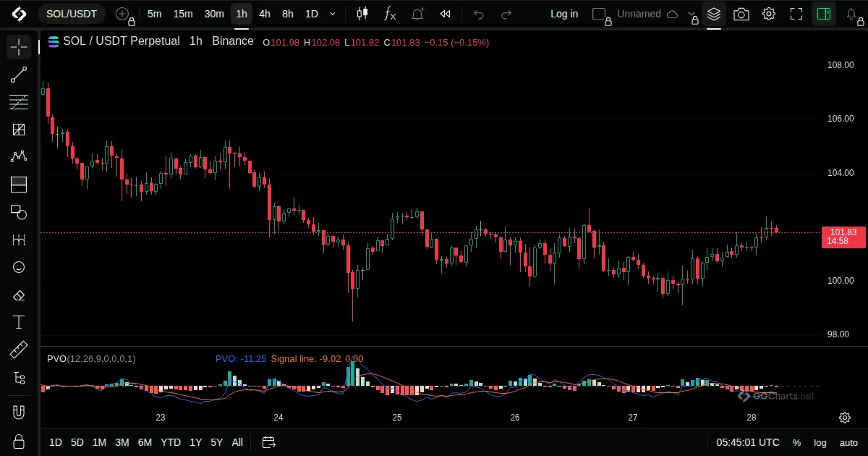Viewport: 868px width, 456px height.
Task: Click the 05:45:01 UTC clock
Action: tap(748, 442)
